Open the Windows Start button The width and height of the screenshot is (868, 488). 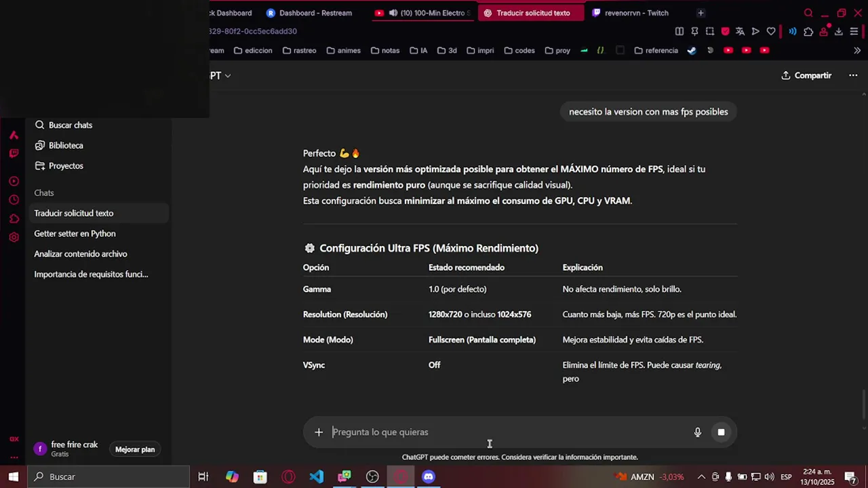pyautogui.click(x=14, y=477)
